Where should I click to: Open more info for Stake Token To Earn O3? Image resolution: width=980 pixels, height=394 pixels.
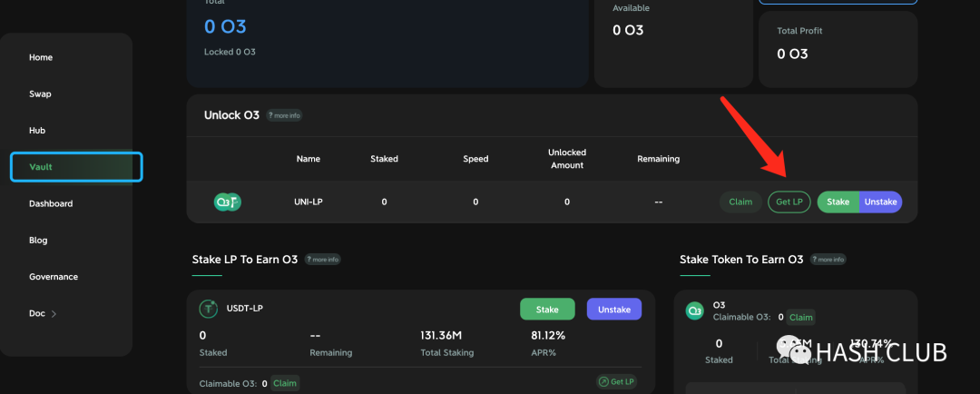pos(828,260)
